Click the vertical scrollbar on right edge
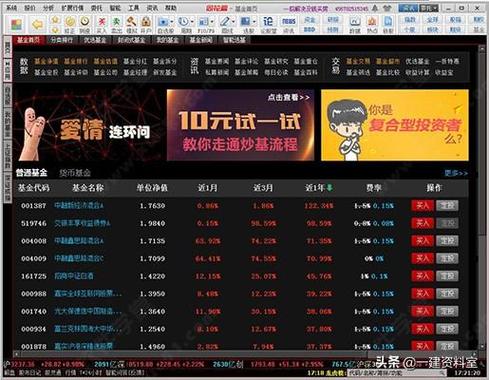The image size is (489, 380). [x=482, y=198]
